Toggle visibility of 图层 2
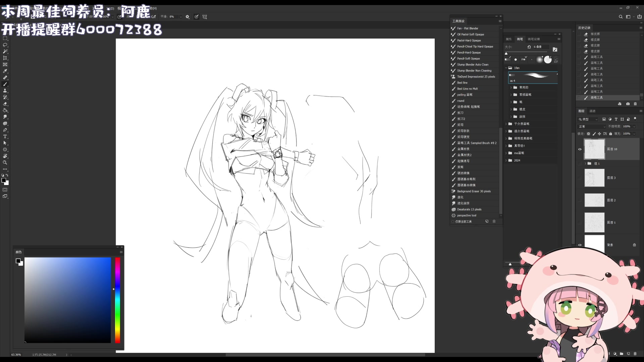The image size is (644, 362). pos(580,200)
